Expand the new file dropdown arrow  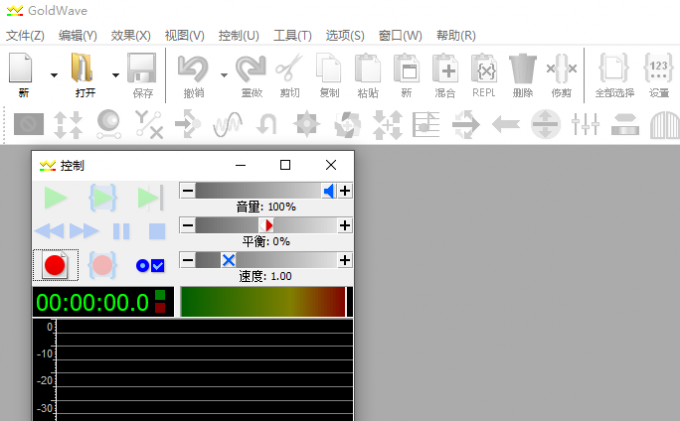tap(54, 75)
